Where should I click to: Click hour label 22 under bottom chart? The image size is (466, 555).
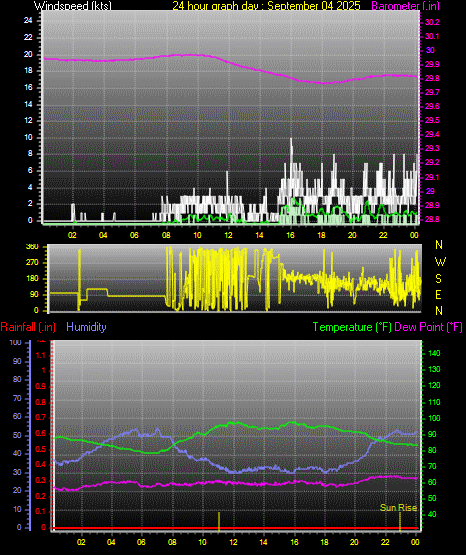(x=385, y=542)
